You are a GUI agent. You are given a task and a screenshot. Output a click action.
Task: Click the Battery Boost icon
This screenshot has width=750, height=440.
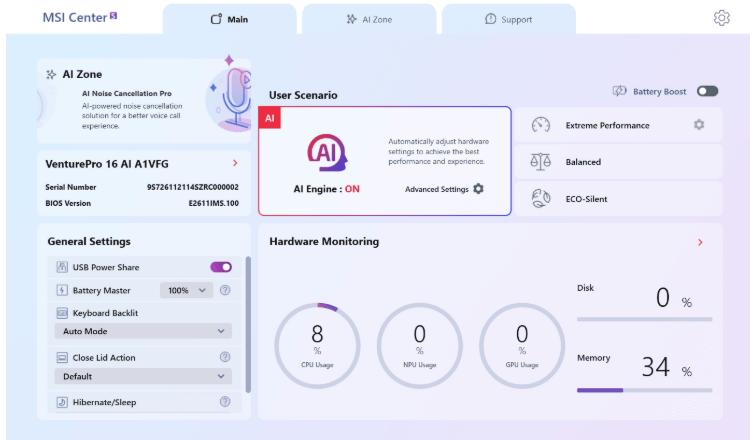pyautogui.click(x=619, y=91)
